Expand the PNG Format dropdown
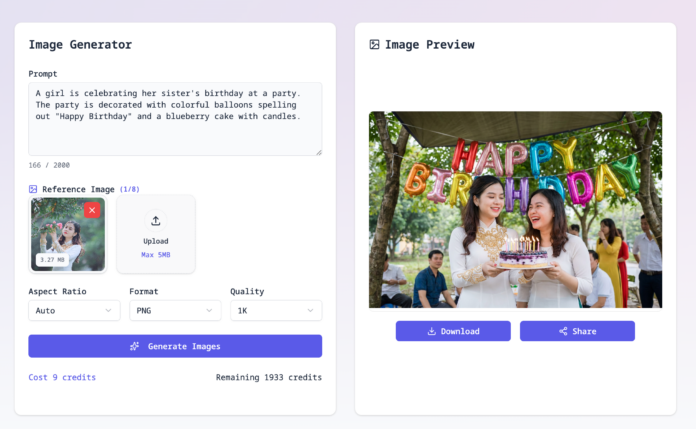 175,311
